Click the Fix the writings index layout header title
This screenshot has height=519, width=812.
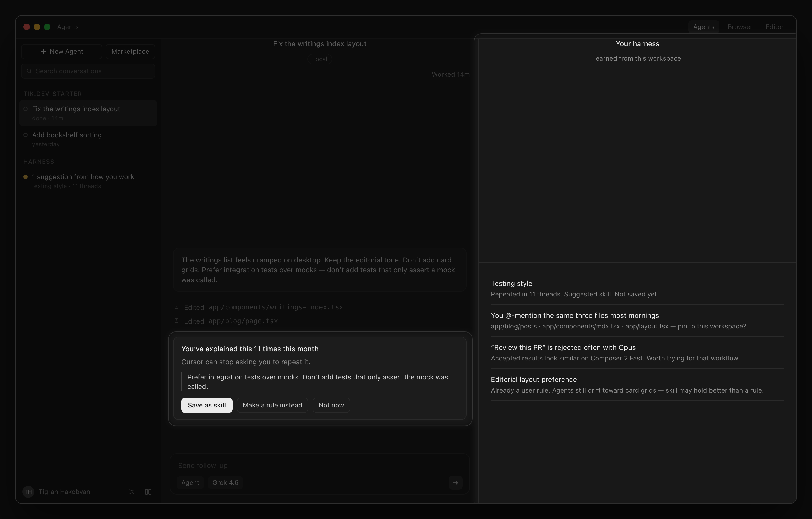click(320, 44)
